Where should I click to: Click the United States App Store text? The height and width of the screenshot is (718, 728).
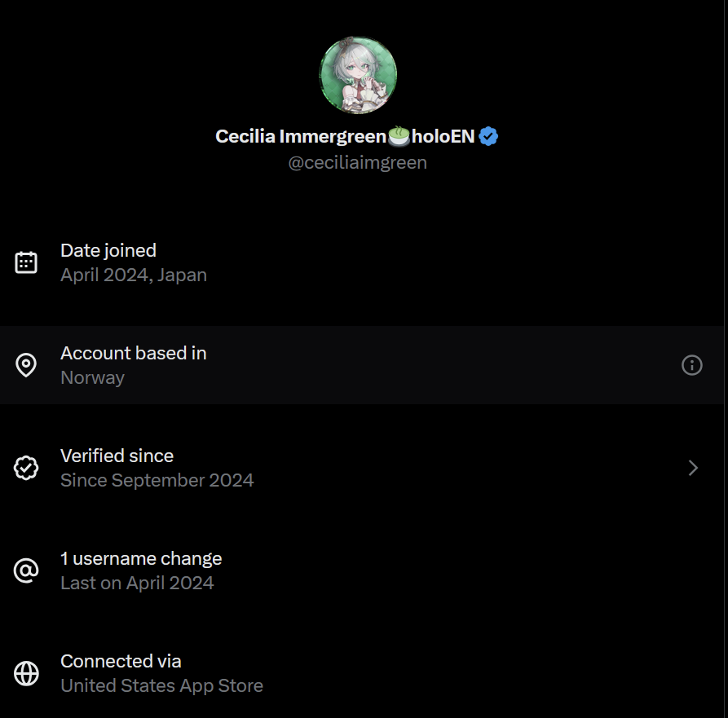[161, 685]
